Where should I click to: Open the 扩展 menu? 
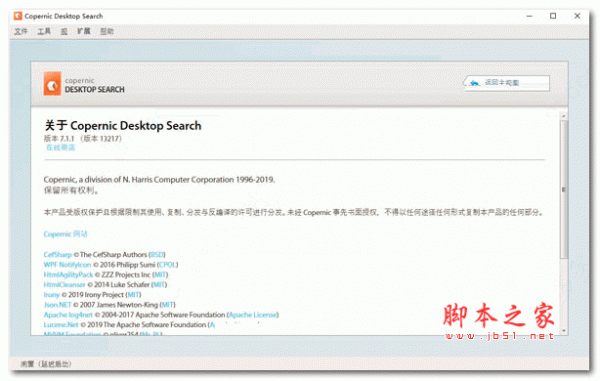pyautogui.click(x=84, y=31)
